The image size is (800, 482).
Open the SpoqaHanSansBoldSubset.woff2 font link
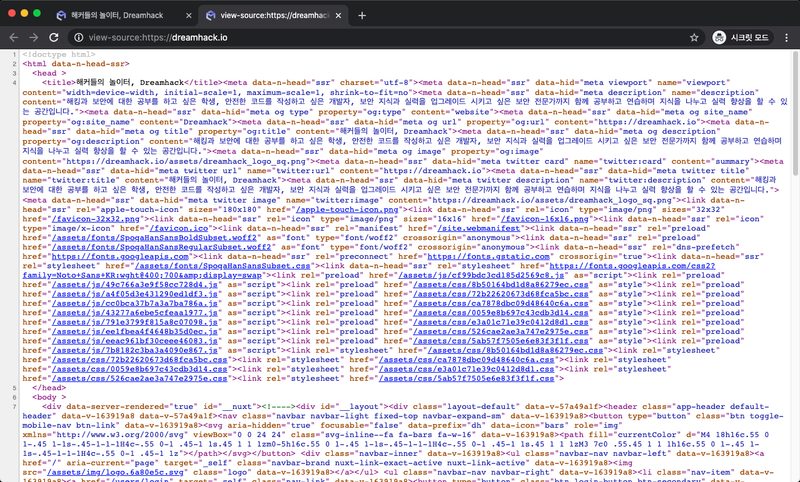point(154,238)
